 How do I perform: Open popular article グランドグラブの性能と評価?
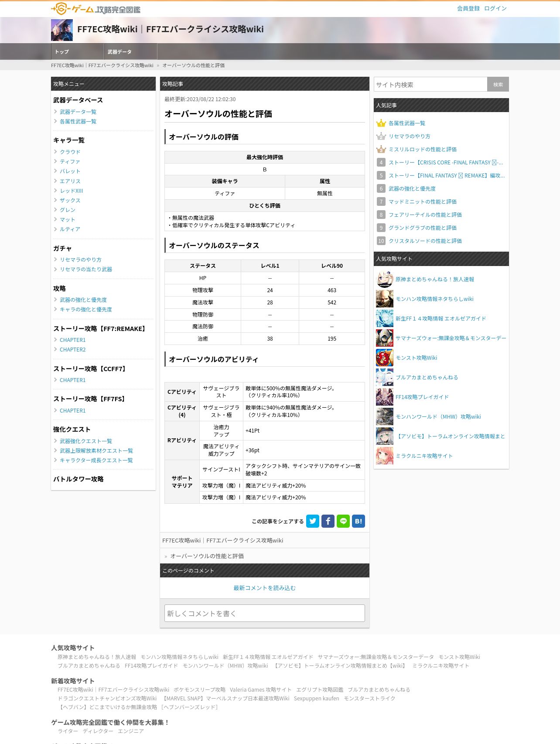[423, 228]
